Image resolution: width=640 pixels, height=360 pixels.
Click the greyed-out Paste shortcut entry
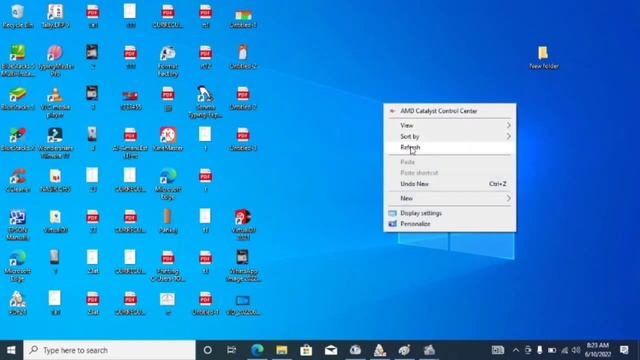click(x=450, y=173)
